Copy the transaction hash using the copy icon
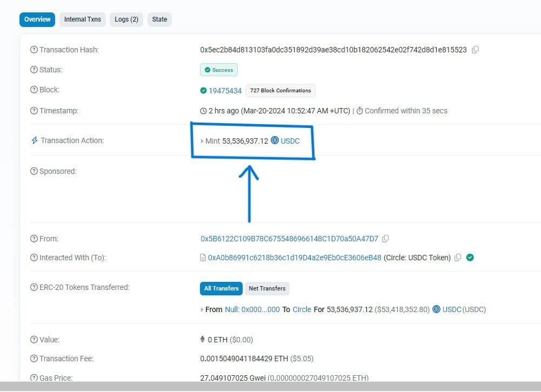541x392 pixels. [x=475, y=49]
